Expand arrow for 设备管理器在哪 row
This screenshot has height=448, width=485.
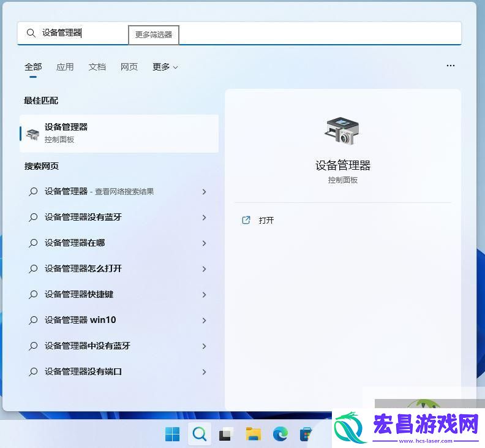[204, 243]
